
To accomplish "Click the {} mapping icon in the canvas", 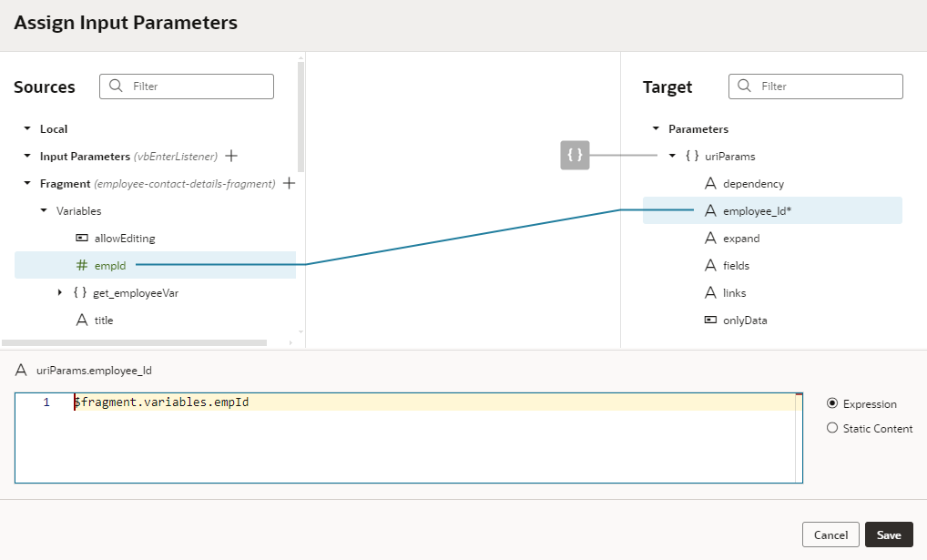I will [574, 156].
